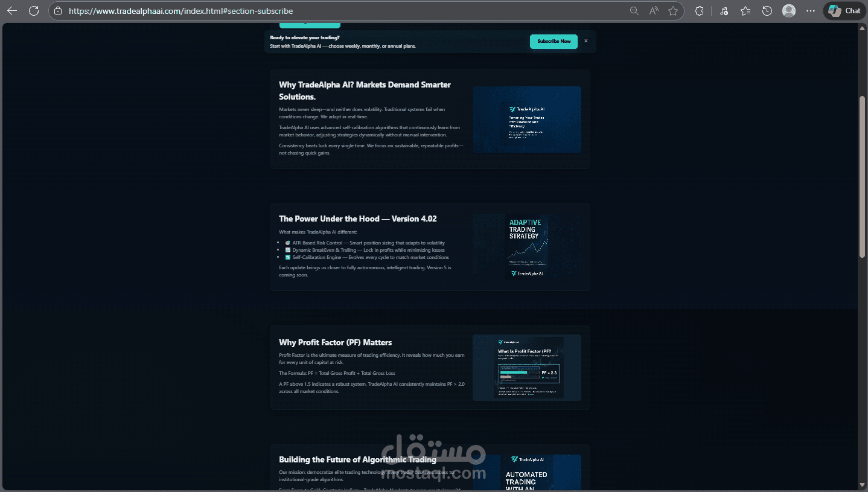Zoom out using the magnifier icon
868x492 pixels.
tap(634, 11)
